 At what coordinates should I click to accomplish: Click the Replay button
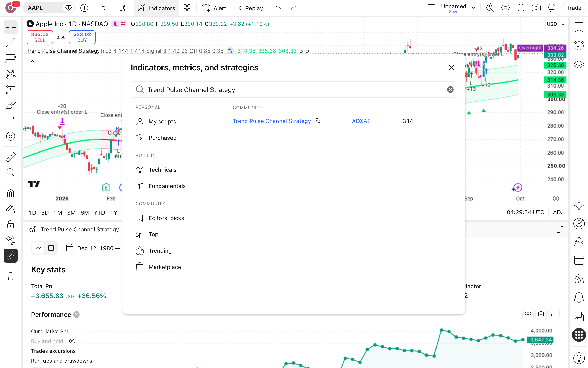(x=249, y=8)
